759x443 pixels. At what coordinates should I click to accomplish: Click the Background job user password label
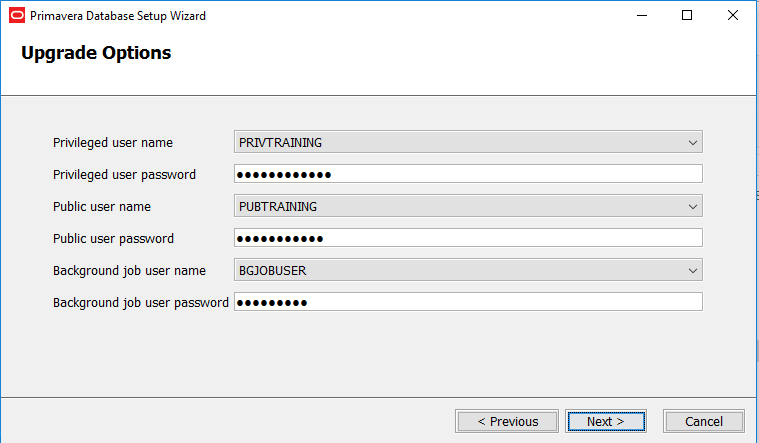coord(141,303)
